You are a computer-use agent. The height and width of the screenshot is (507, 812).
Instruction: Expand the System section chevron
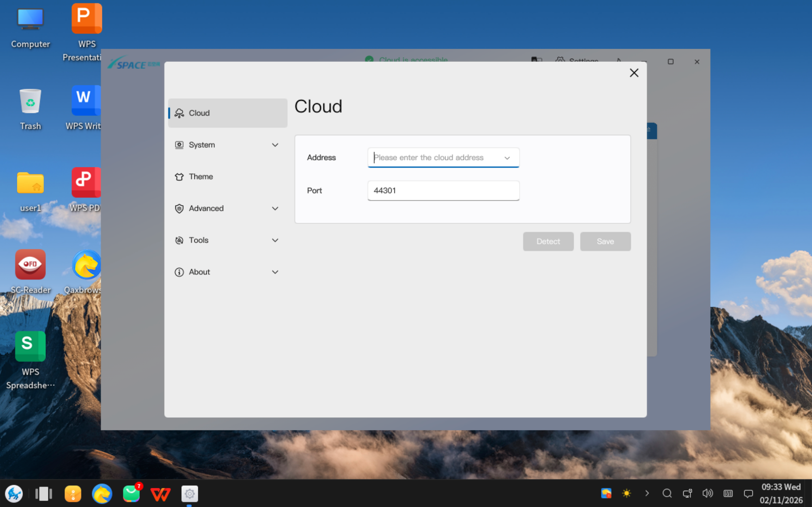click(x=275, y=145)
